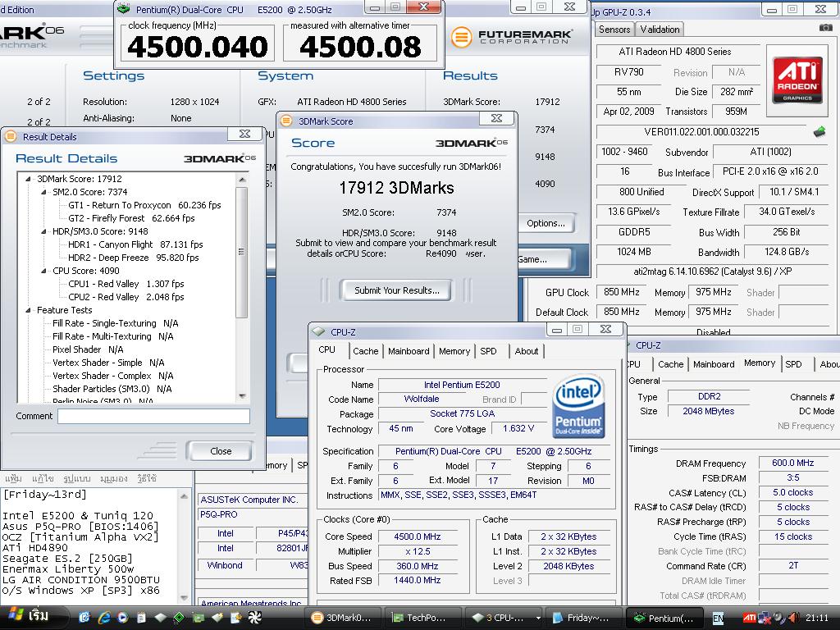This screenshot has height=630, width=840.
Task: Open the รูปแบบ (Format) menu in Notepad
Action: pos(76,478)
